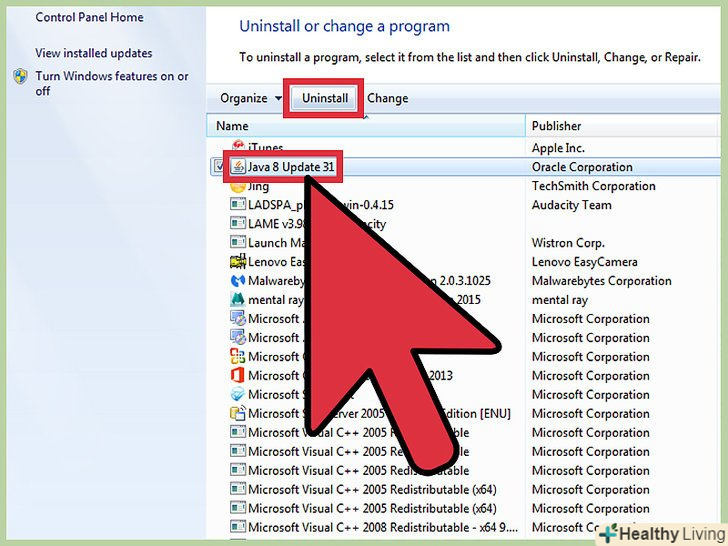The width and height of the screenshot is (728, 546).
Task: Click the yellow Jing sun icon
Action: (x=238, y=187)
